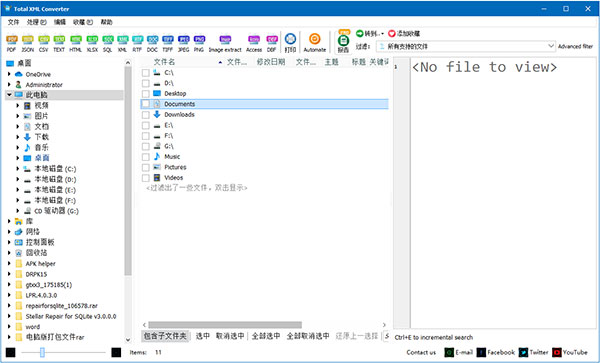Open the 帮助 menu

107,22
